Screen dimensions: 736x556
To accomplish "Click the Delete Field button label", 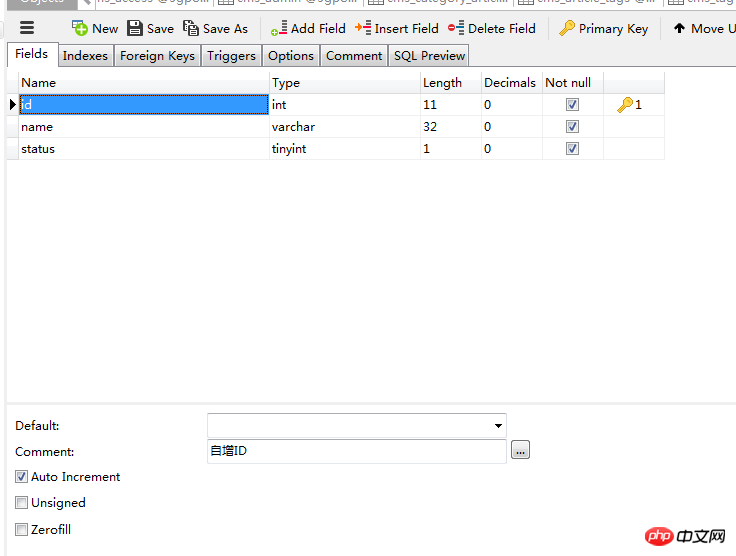I will 502,29.
